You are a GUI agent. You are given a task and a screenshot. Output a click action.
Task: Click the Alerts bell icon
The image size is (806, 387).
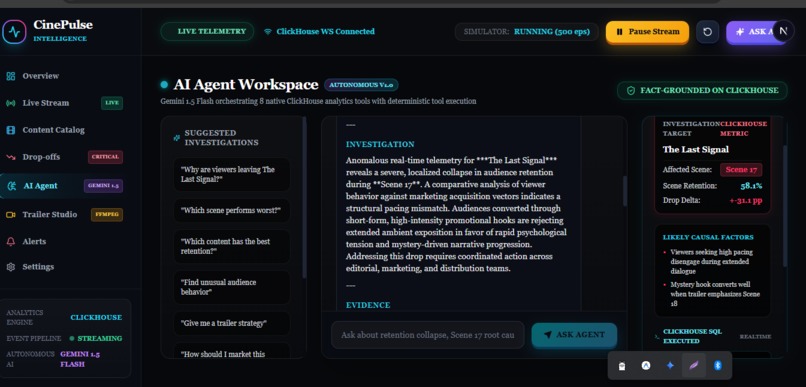click(10, 242)
